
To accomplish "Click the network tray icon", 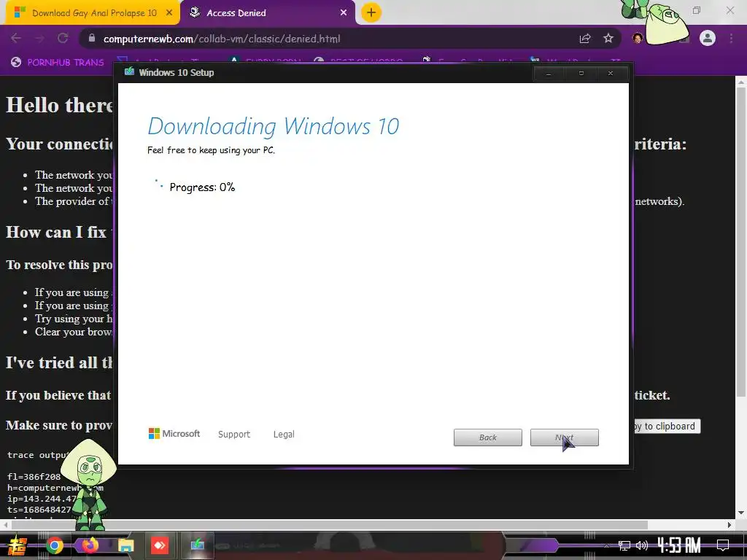I will point(624,545).
